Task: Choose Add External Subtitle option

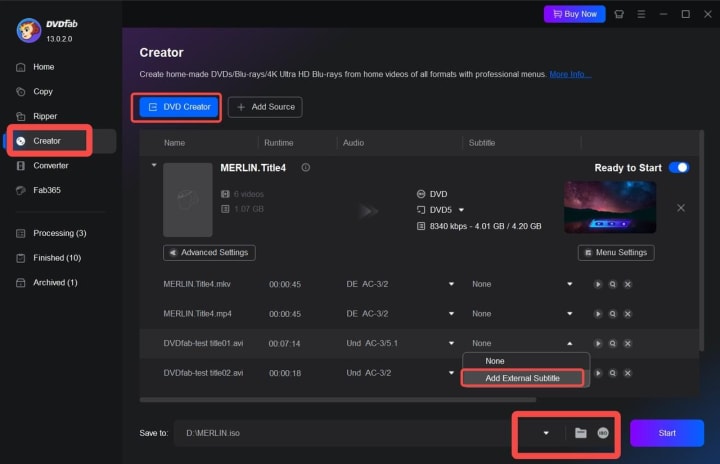Action: [523, 378]
